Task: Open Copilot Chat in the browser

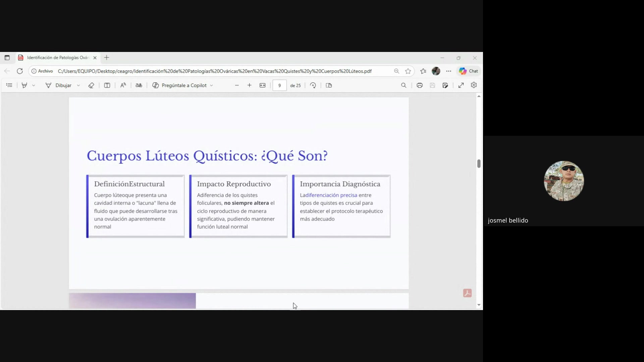Action: (469, 71)
